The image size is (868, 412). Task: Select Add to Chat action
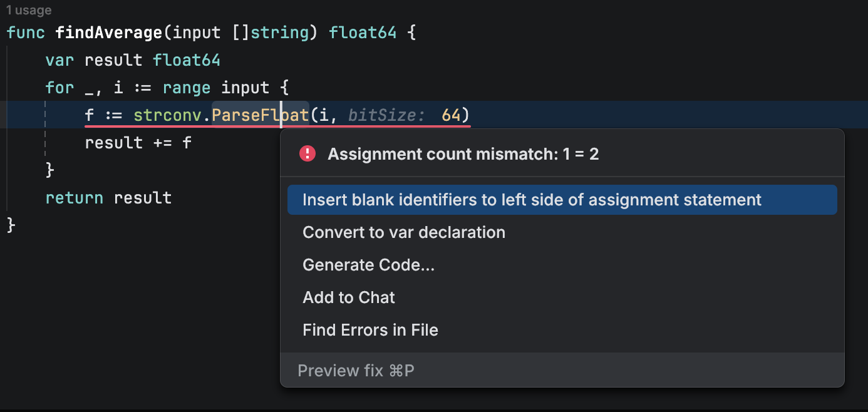pyautogui.click(x=349, y=297)
